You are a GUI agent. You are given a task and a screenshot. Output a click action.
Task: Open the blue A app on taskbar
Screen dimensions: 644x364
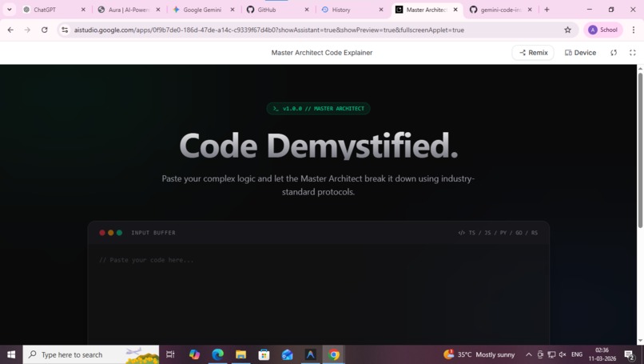pos(311,354)
